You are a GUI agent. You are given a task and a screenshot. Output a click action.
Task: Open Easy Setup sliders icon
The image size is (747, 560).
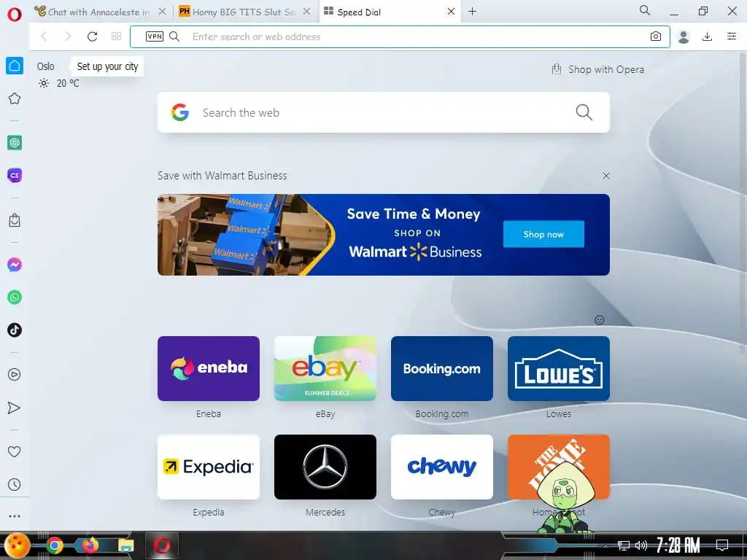click(732, 36)
